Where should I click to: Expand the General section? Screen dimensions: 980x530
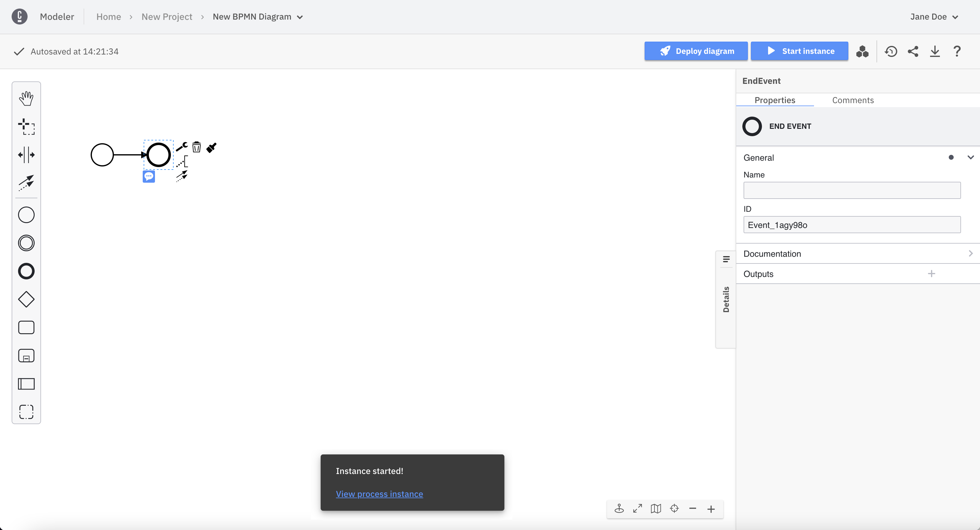[972, 157]
